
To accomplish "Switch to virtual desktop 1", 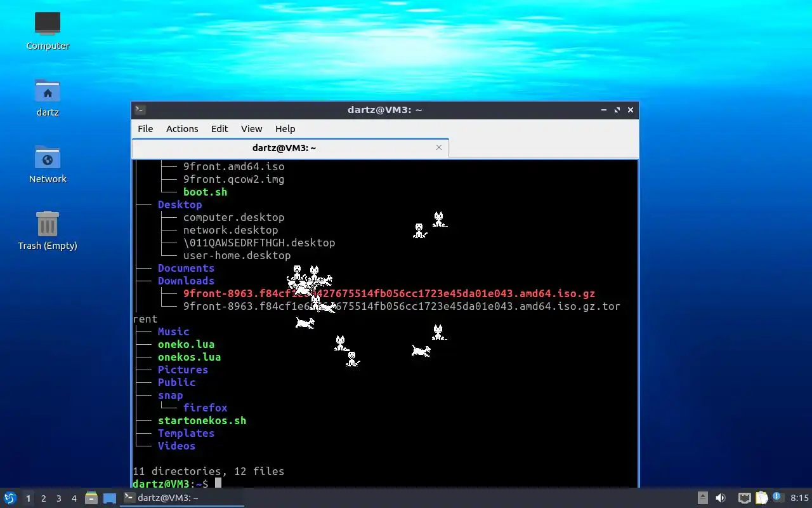I will [28, 498].
